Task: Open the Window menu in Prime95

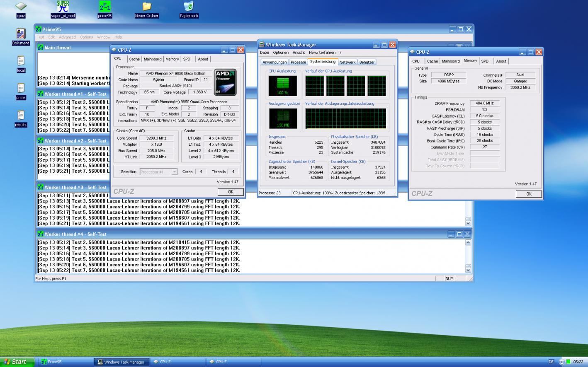Action: click(104, 37)
